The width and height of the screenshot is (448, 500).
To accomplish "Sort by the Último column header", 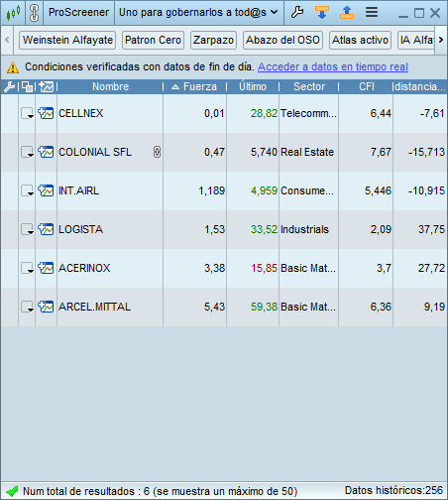I will [253, 86].
